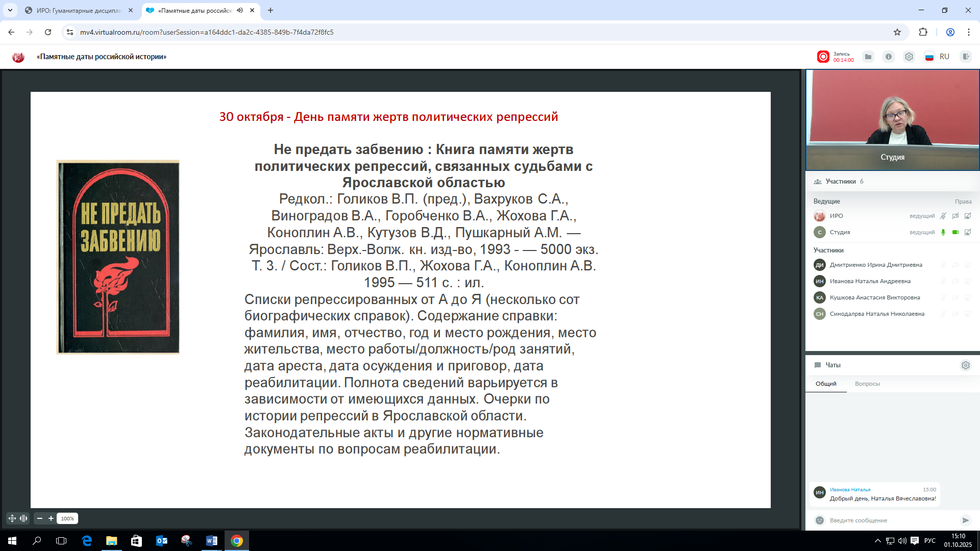Open the room info icon
This screenshot has height=551, width=980.
coord(889,57)
